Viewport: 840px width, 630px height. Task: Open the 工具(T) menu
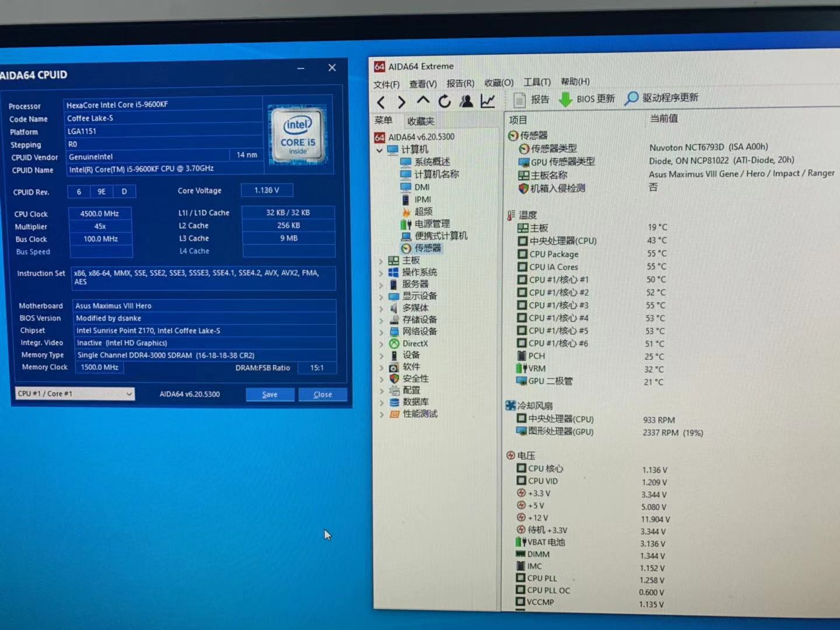(535, 82)
